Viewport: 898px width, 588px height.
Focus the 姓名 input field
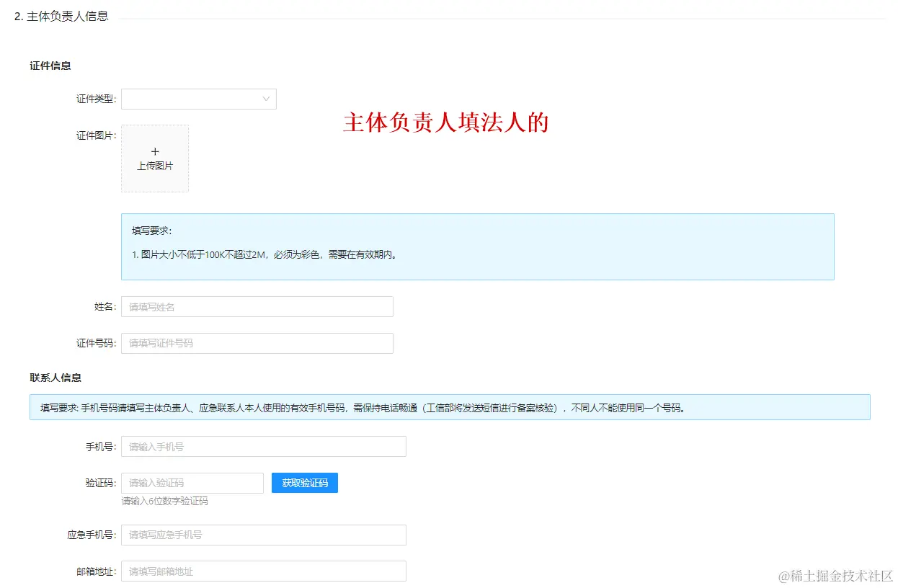point(257,306)
